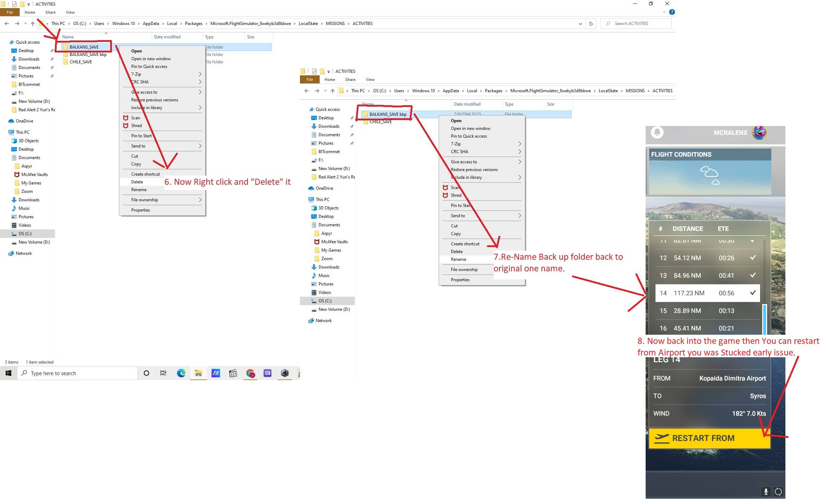The width and height of the screenshot is (828, 504).
Task: Click the Task View taskbar icon
Action: click(163, 373)
